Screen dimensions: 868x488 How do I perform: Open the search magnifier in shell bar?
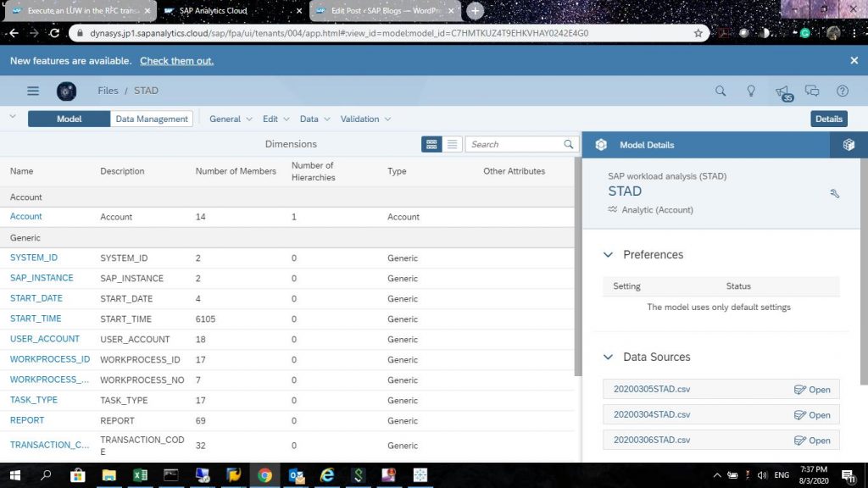click(721, 91)
